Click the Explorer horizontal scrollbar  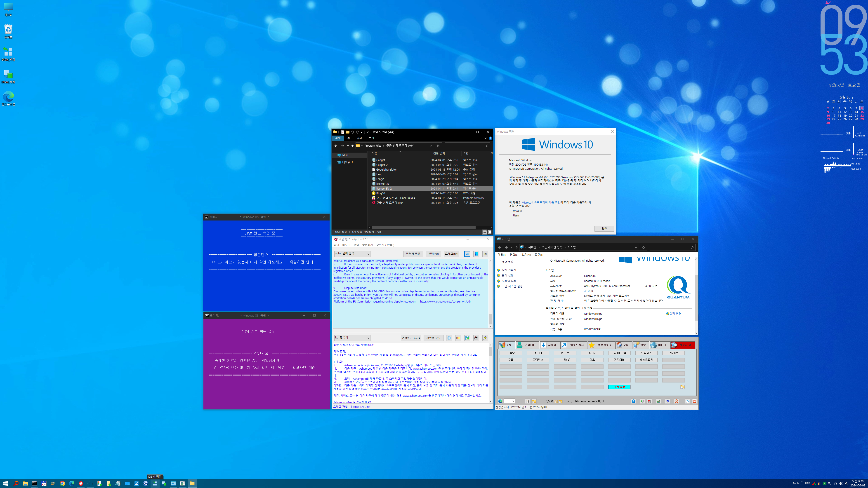pyautogui.click(x=424, y=228)
